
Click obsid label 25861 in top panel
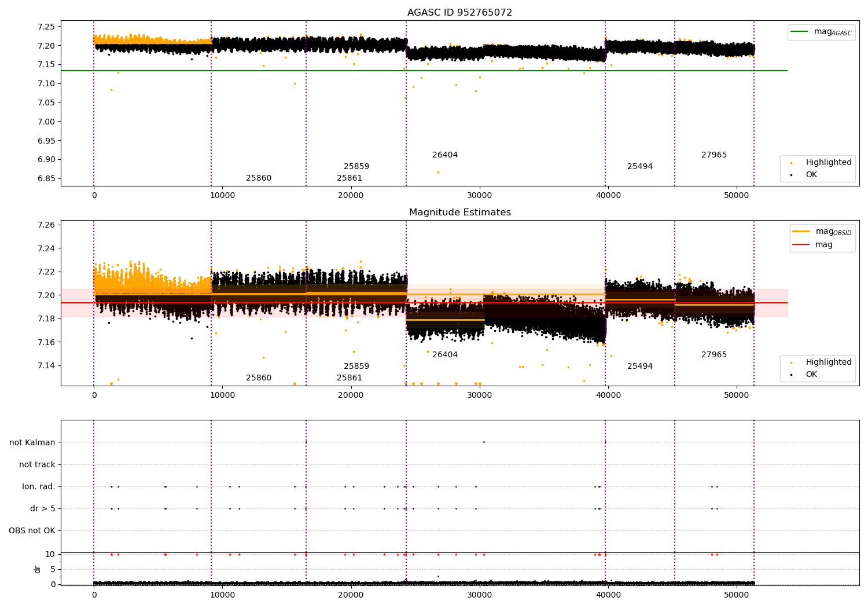(x=350, y=178)
